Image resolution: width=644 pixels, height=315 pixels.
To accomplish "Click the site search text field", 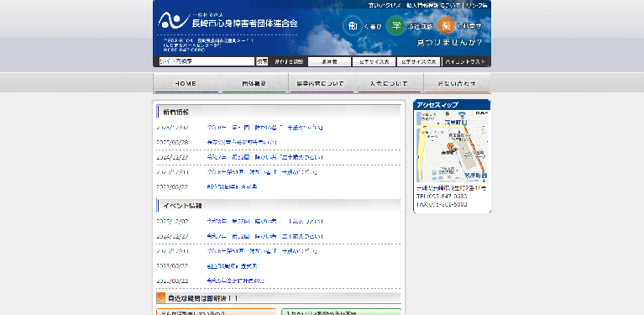I will tap(207, 61).
